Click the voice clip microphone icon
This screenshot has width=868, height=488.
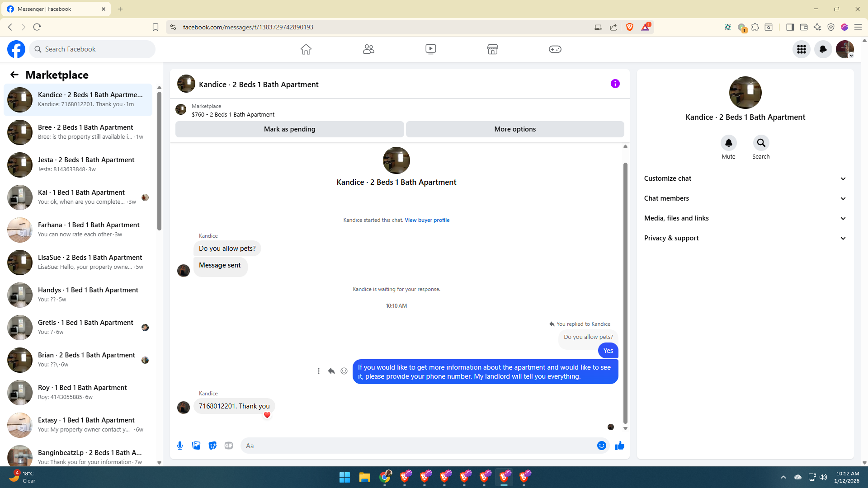pos(180,446)
